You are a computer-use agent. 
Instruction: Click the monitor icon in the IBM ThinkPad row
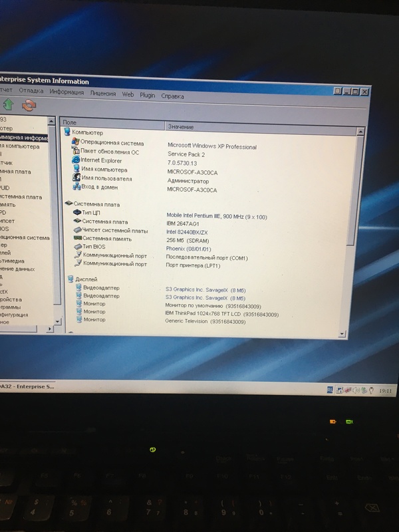pos(79,311)
